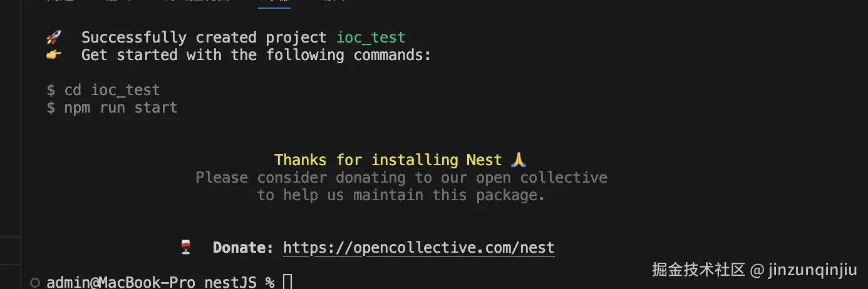Click the 'cd ioc_test' command line

[x=111, y=90]
